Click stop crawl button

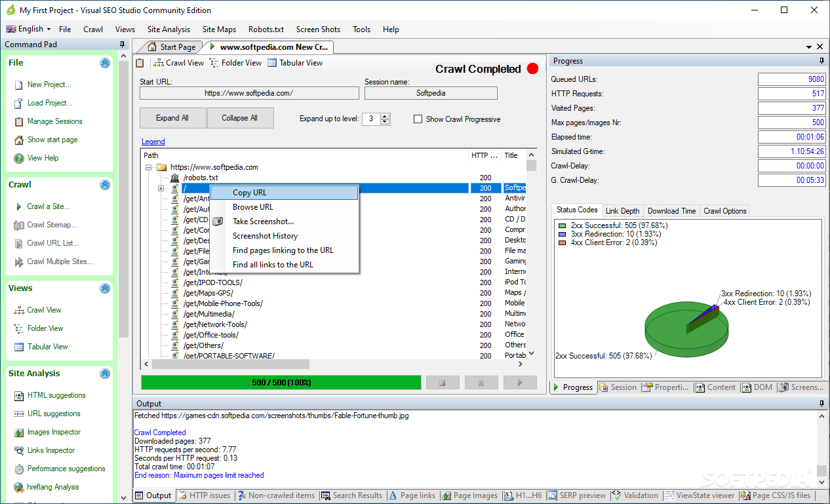coord(443,382)
